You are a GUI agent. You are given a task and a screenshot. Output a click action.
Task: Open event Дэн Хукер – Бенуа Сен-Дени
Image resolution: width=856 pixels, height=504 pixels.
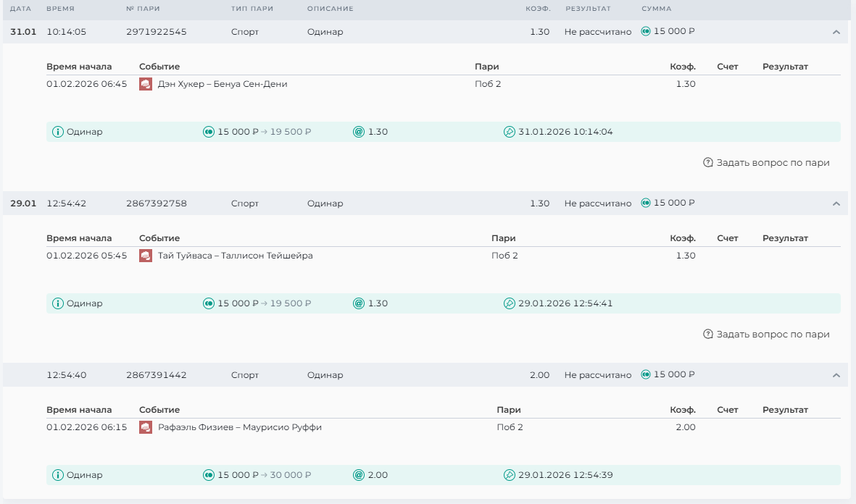pyautogui.click(x=223, y=84)
